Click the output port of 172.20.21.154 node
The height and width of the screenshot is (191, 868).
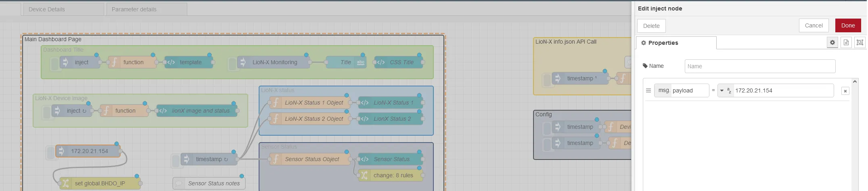tap(120, 151)
